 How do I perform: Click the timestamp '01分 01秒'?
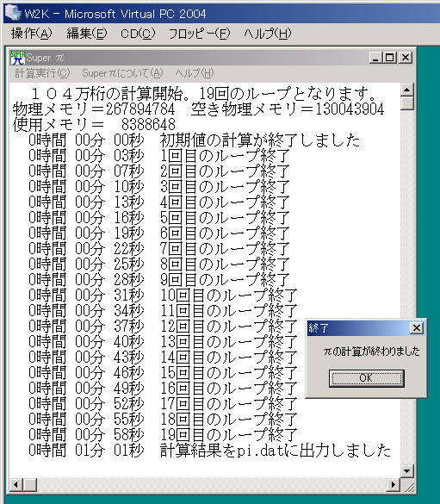109,450
